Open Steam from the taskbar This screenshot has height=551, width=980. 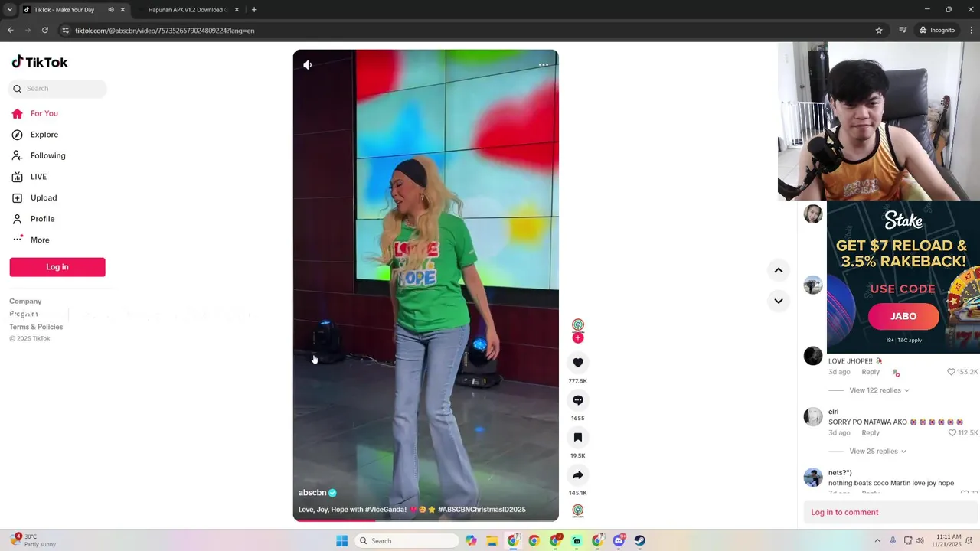point(639,541)
